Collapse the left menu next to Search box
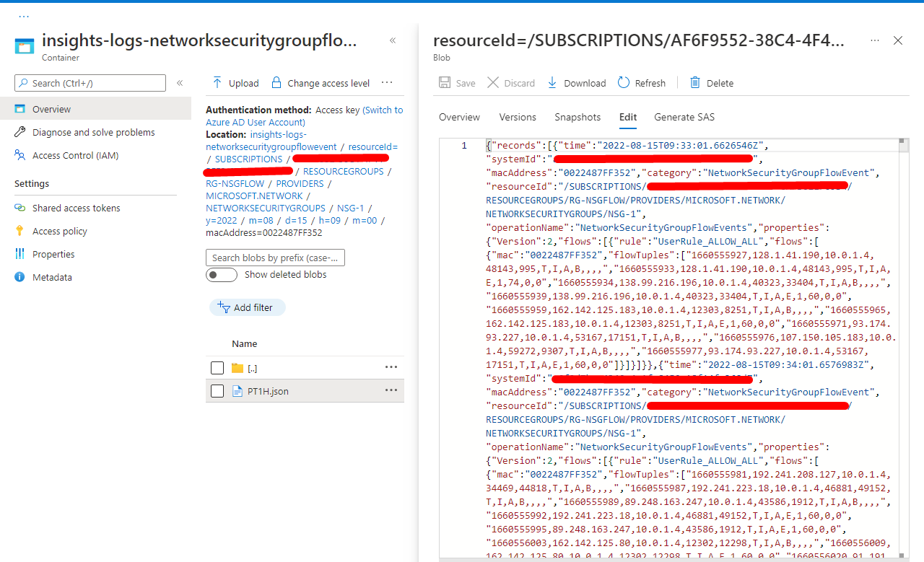This screenshot has height=562, width=924. pyautogui.click(x=180, y=83)
